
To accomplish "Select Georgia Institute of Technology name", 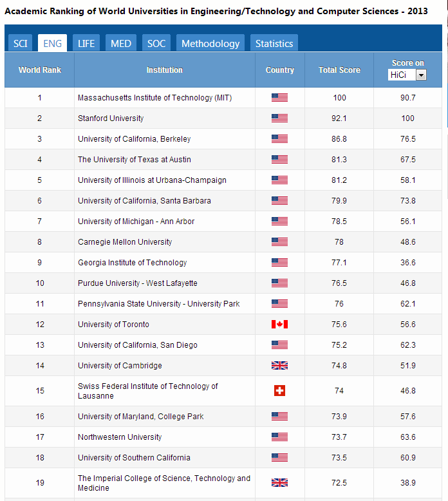I will point(132,263).
